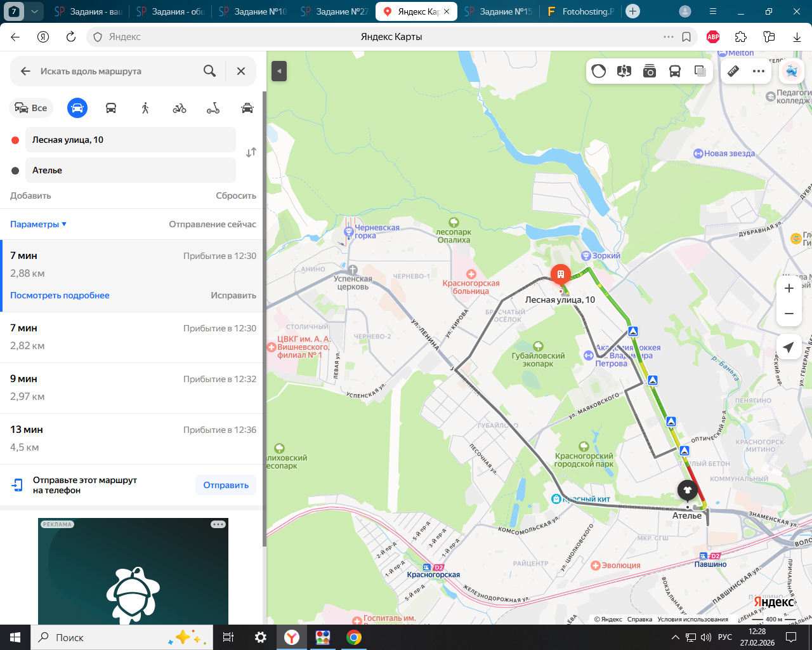Reload the current page
This screenshot has width=812, height=650.
[x=71, y=37]
